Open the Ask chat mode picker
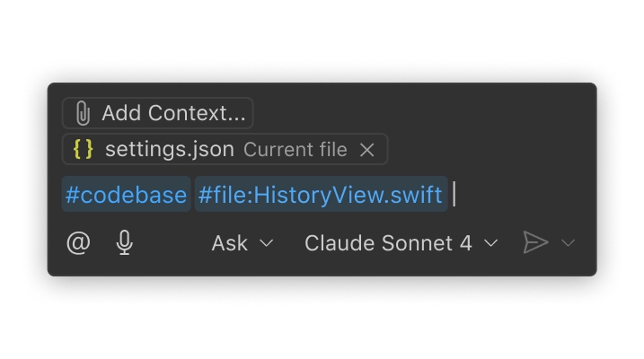This screenshot has height=359, width=644. (x=230, y=242)
